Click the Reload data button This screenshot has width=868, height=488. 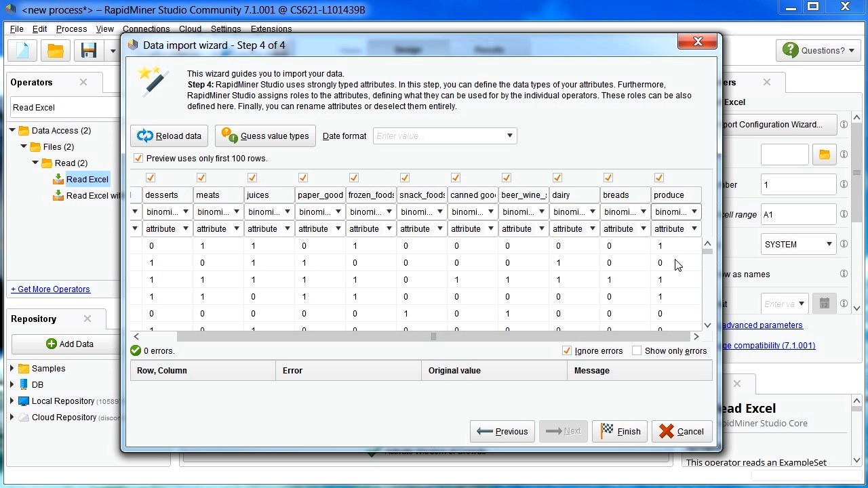(x=169, y=136)
